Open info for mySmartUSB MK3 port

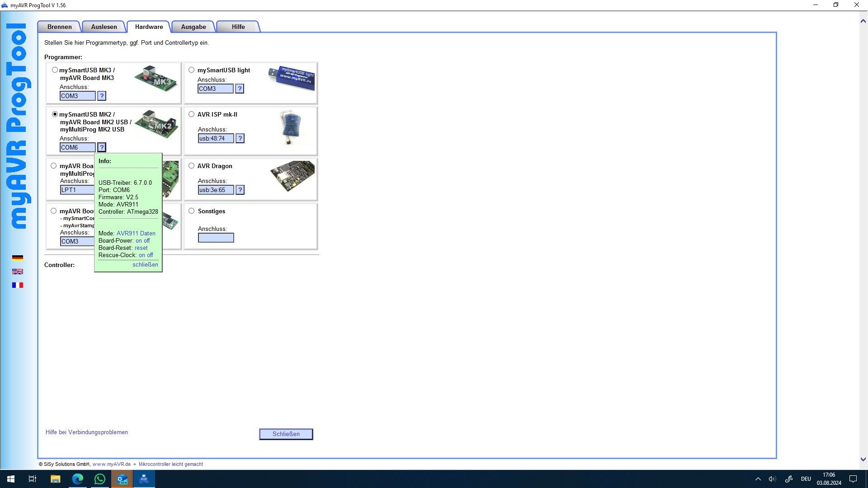(102, 96)
